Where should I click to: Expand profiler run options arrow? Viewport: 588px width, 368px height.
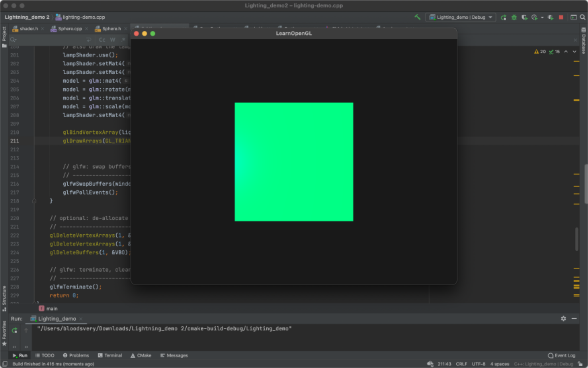[542, 17]
